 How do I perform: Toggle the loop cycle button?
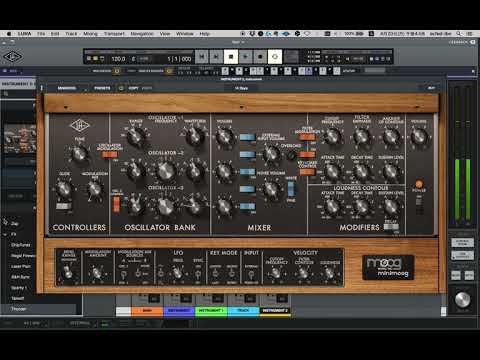[x=275, y=57]
